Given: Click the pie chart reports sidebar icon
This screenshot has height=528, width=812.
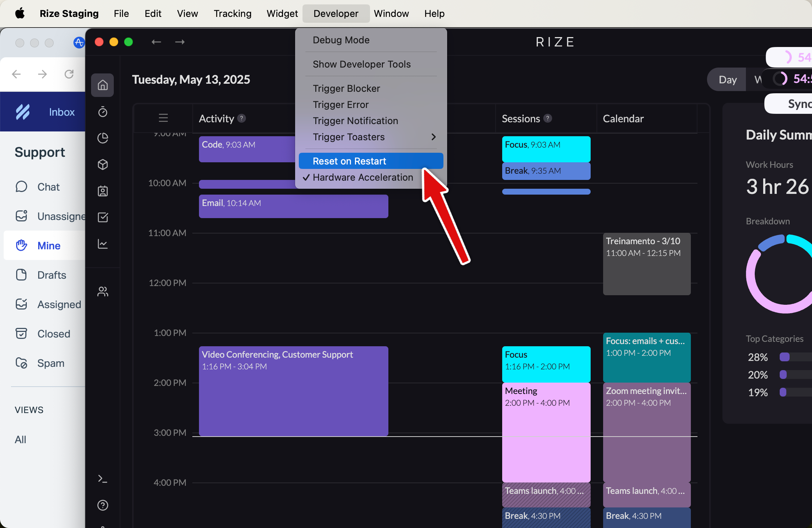Looking at the screenshot, I should tap(102, 138).
